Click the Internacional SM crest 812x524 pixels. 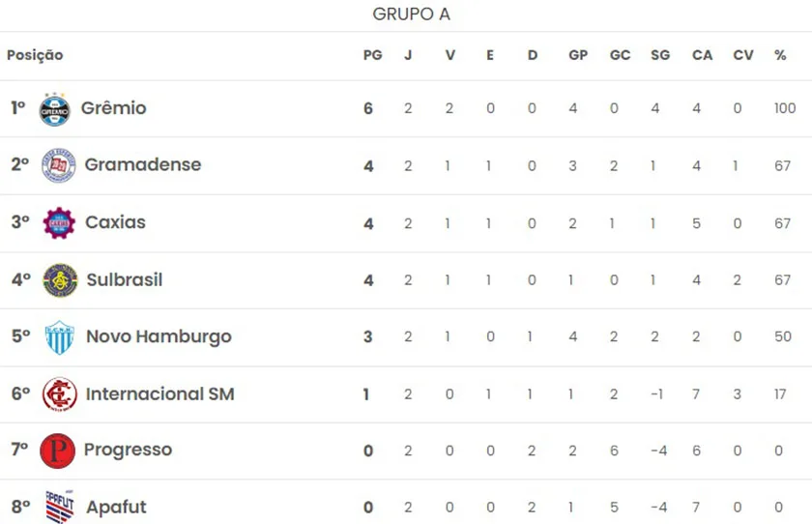[x=59, y=394]
